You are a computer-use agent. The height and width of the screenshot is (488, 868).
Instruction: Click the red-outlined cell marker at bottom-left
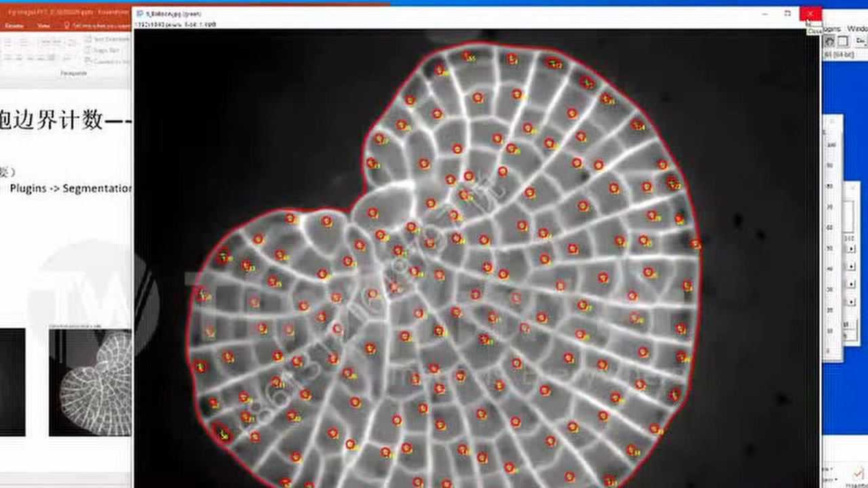point(222,432)
